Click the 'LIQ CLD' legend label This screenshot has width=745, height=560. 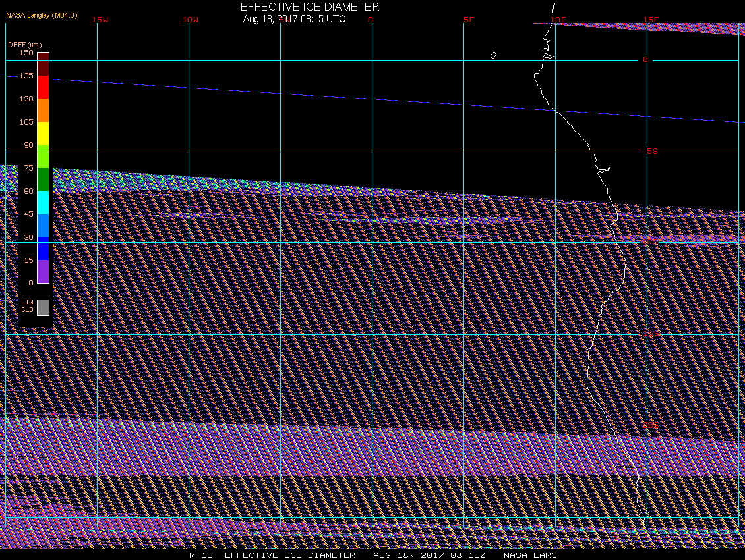click(x=28, y=306)
